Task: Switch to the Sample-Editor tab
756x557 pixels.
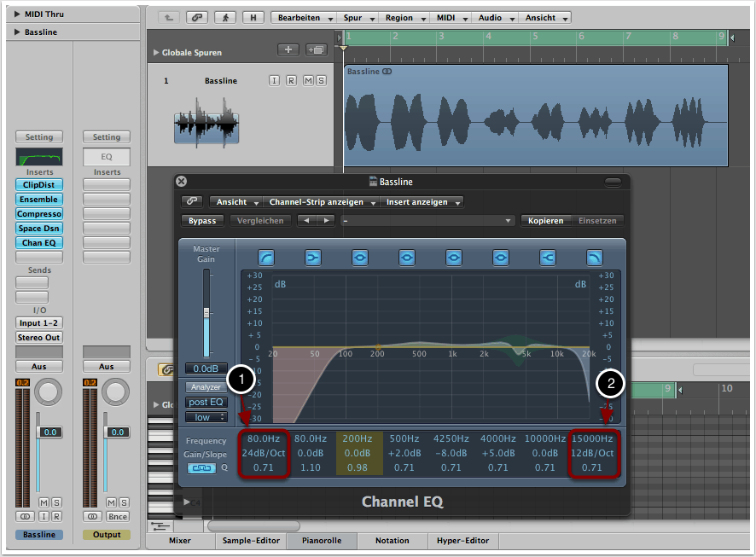Action: (x=249, y=540)
